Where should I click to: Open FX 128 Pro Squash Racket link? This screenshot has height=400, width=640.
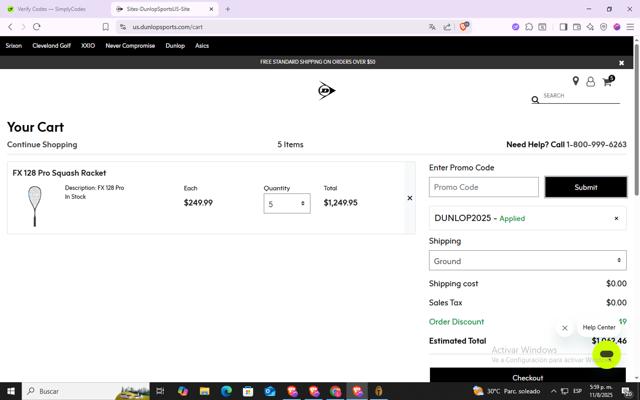click(59, 173)
